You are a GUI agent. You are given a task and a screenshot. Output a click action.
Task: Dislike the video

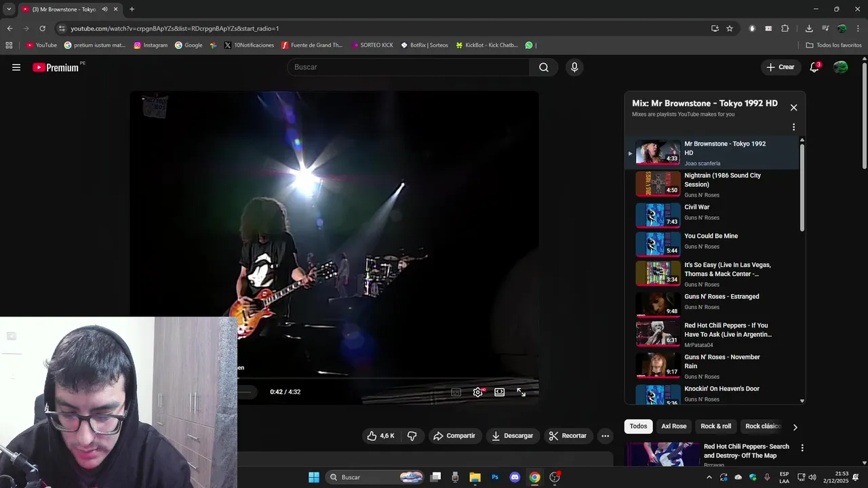pyautogui.click(x=412, y=436)
